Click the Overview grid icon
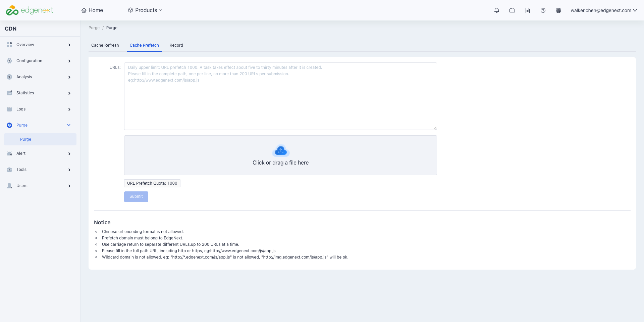Image resolution: width=644 pixels, height=322 pixels. coord(9,45)
